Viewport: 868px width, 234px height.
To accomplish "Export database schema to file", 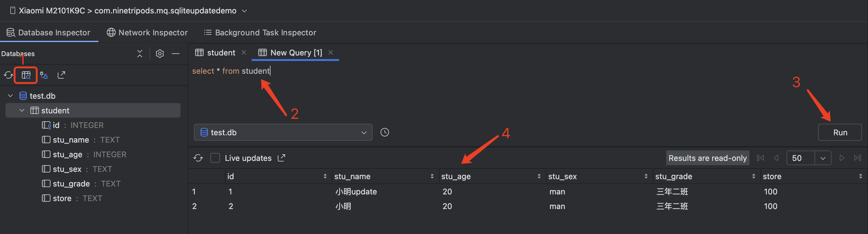I will (x=61, y=75).
